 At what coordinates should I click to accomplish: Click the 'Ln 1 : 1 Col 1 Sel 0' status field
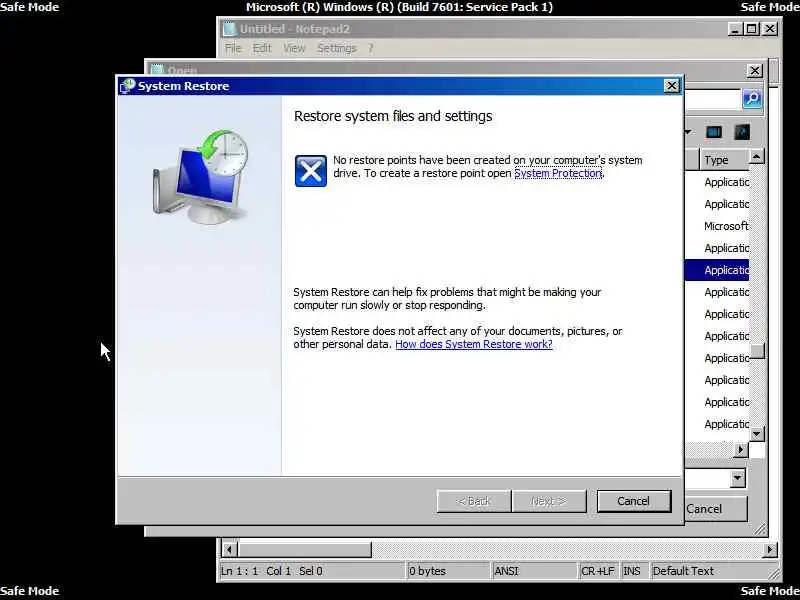click(x=312, y=571)
